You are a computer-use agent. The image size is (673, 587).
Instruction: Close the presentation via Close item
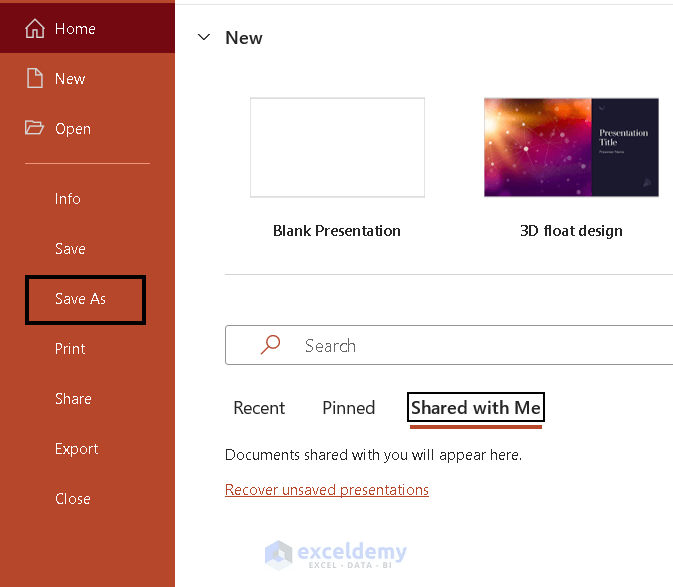tap(73, 499)
